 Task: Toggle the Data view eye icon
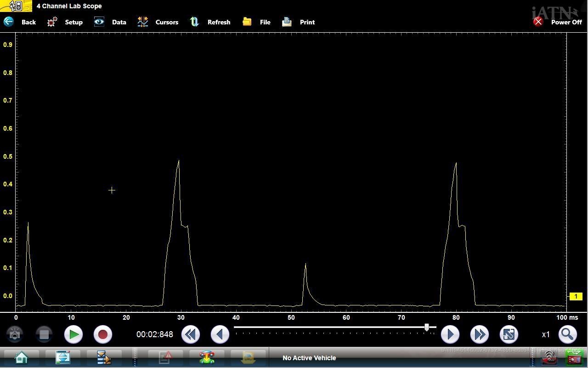[99, 22]
